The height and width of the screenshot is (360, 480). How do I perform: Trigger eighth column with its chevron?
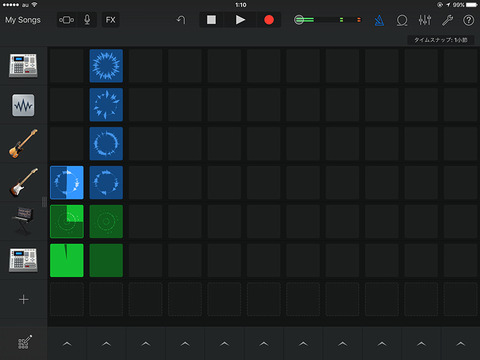point(342,344)
